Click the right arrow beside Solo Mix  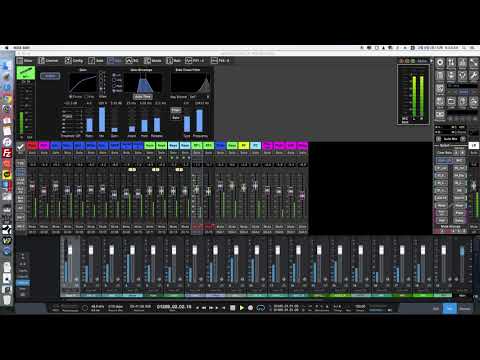[463, 139]
